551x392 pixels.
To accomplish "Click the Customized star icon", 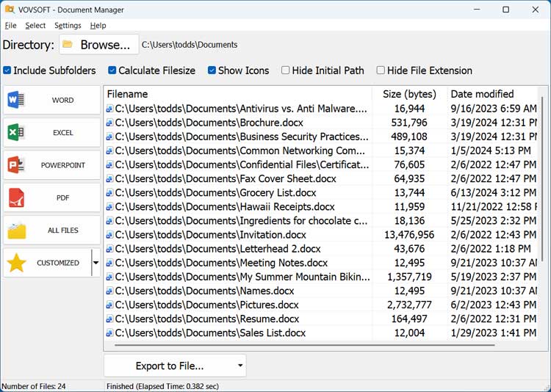I will coord(16,263).
